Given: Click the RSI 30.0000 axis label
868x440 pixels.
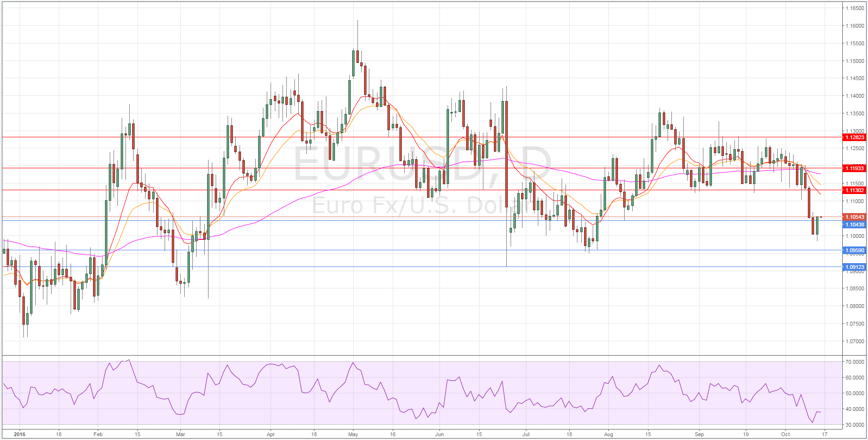Looking at the screenshot, I should [x=855, y=425].
